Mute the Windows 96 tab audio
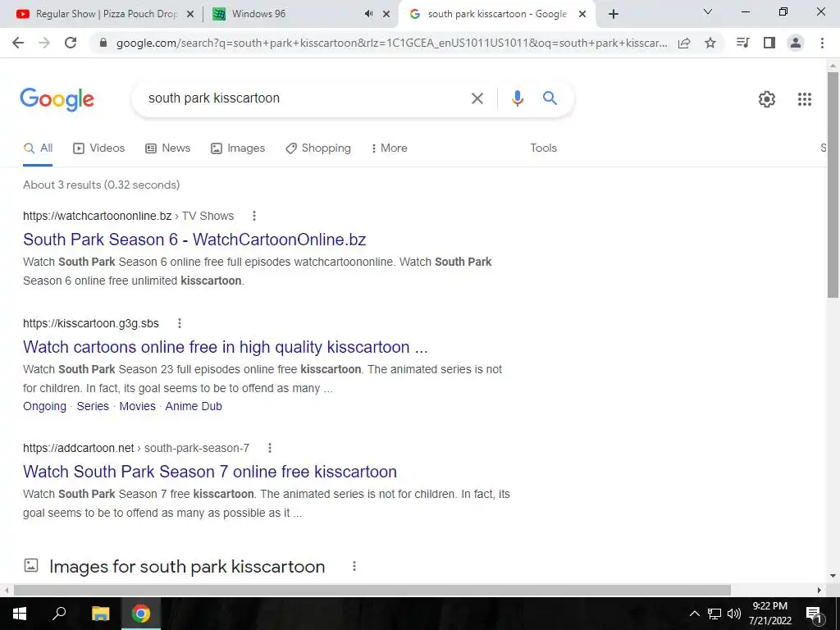This screenshot has height=630, width=840. pos(368,14)
